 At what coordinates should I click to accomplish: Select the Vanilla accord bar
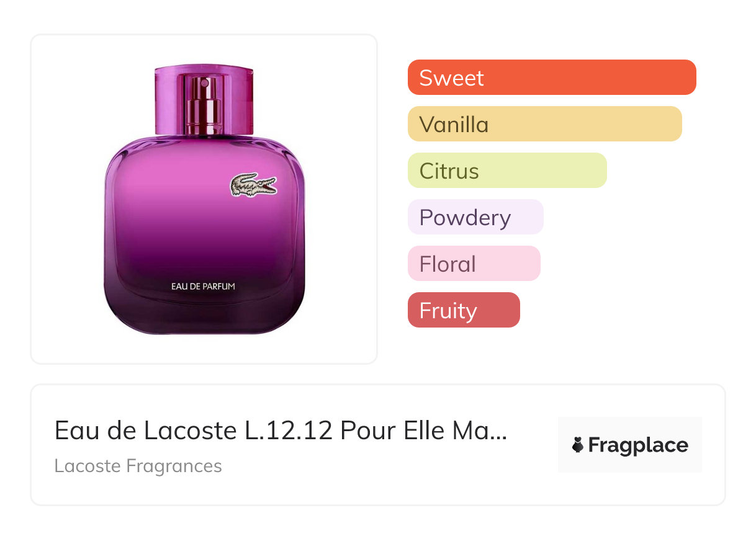point(545,124)
